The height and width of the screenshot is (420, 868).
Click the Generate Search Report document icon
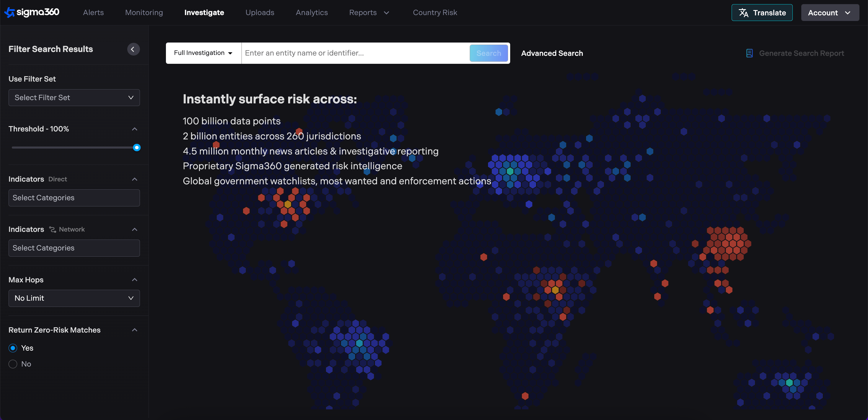click(x=749, y=53)
